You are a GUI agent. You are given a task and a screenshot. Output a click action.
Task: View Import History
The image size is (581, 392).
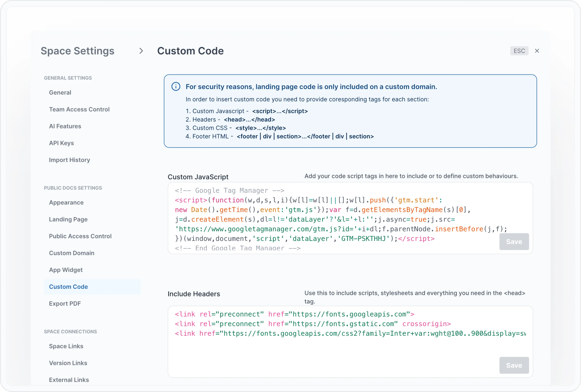click(70, 160)
